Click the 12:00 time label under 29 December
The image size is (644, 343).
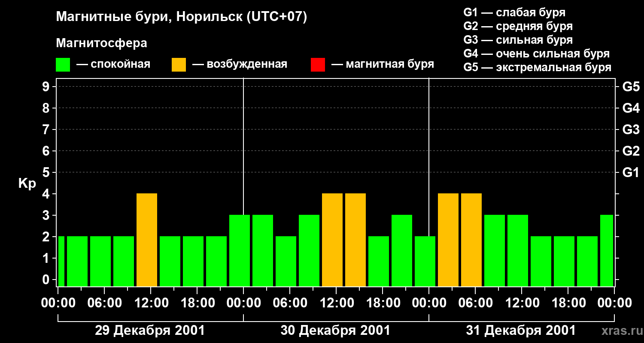pyautogui.click(x=151, y=303)
